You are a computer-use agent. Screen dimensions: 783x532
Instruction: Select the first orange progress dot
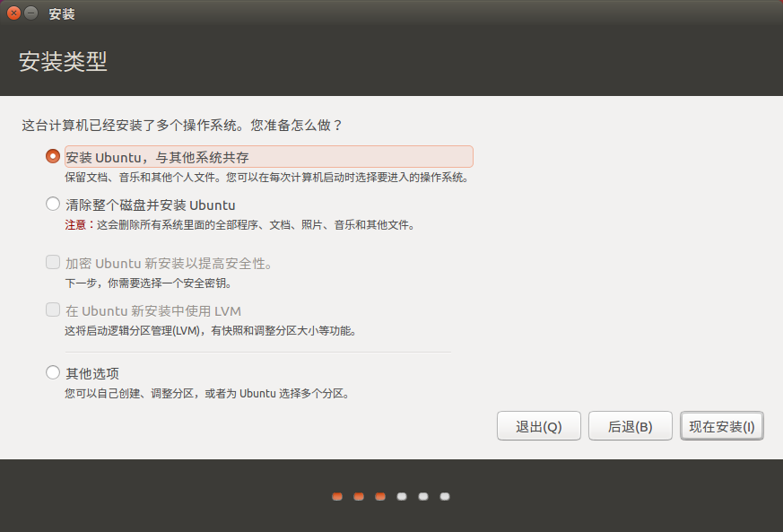tap(336, 495)
